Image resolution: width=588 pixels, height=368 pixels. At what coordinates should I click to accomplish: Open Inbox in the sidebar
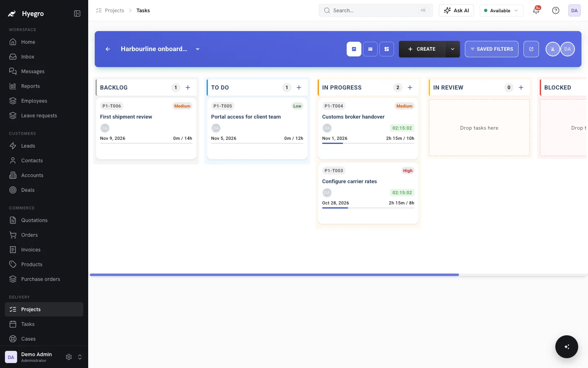tap(44, 57)
